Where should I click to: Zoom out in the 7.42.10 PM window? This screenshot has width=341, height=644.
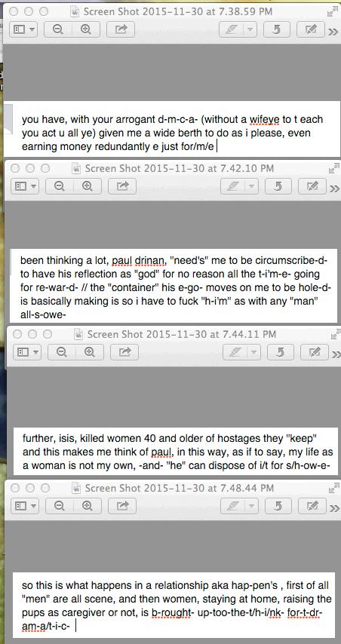pos(60,186)
